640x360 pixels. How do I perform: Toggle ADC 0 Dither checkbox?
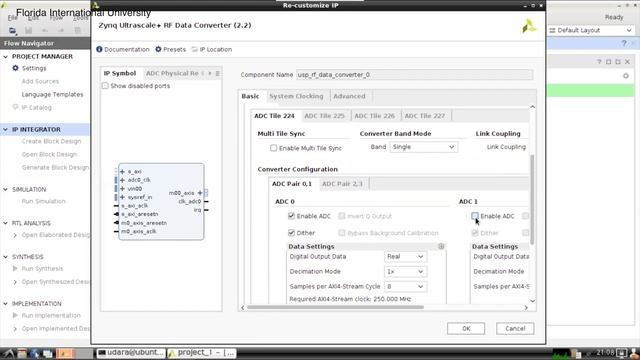(291, 233)
